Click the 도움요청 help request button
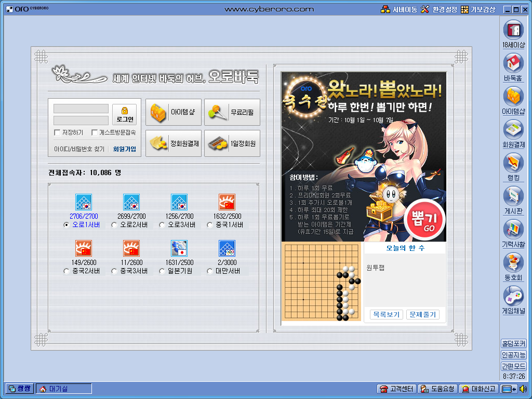This screenshot has width=532, height=399. (x=437, y=389)
